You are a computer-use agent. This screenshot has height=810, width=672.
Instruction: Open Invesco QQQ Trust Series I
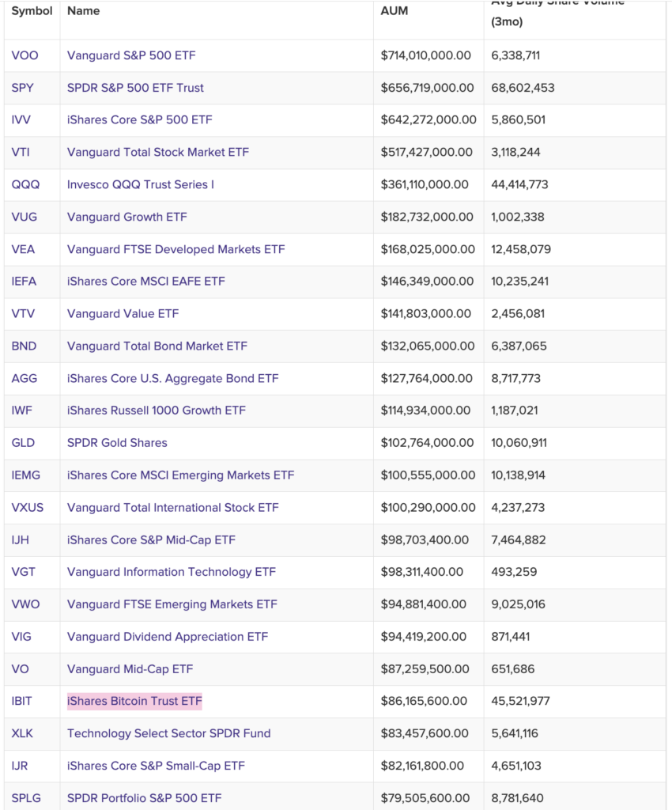pos(141,184)
